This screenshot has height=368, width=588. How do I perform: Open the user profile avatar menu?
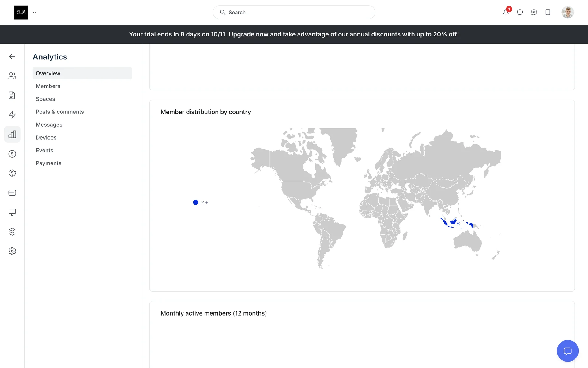[x=567, y=12]
